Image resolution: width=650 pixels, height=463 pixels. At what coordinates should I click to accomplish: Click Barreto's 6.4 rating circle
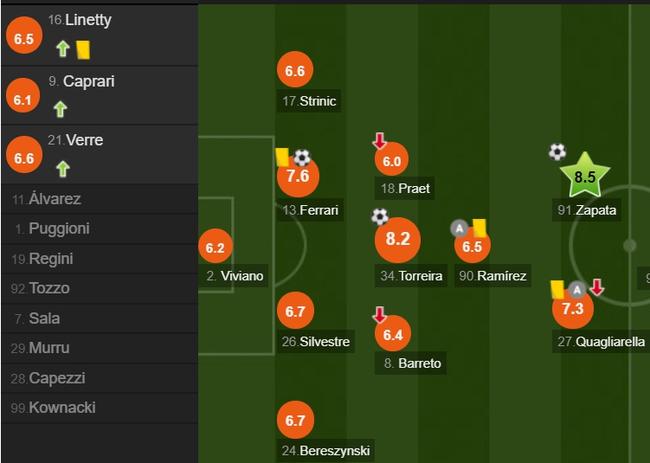393,334
